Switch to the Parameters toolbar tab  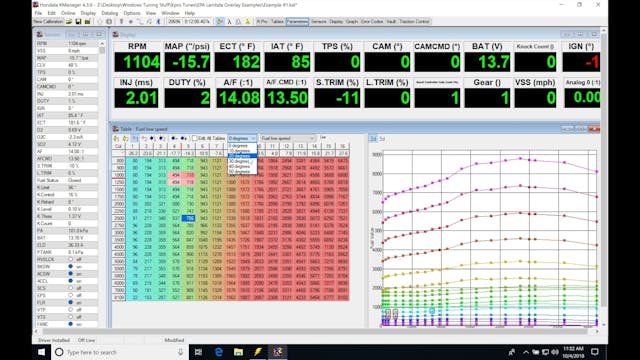297,22
